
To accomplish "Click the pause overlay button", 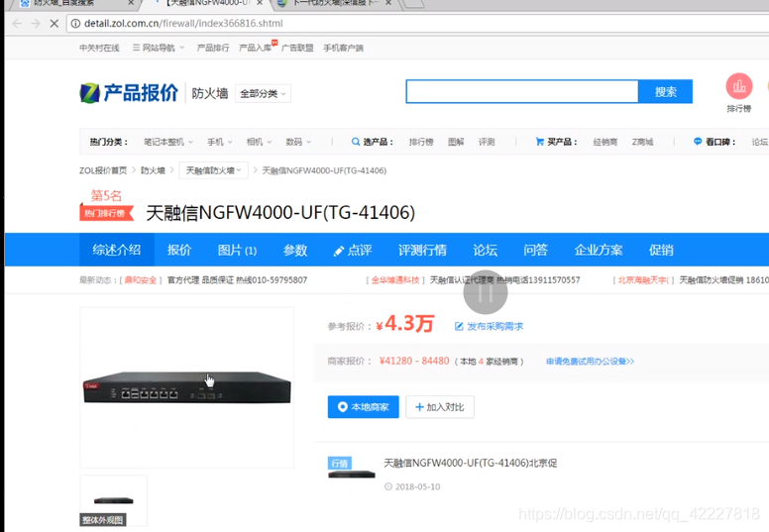I will [486, 292].
